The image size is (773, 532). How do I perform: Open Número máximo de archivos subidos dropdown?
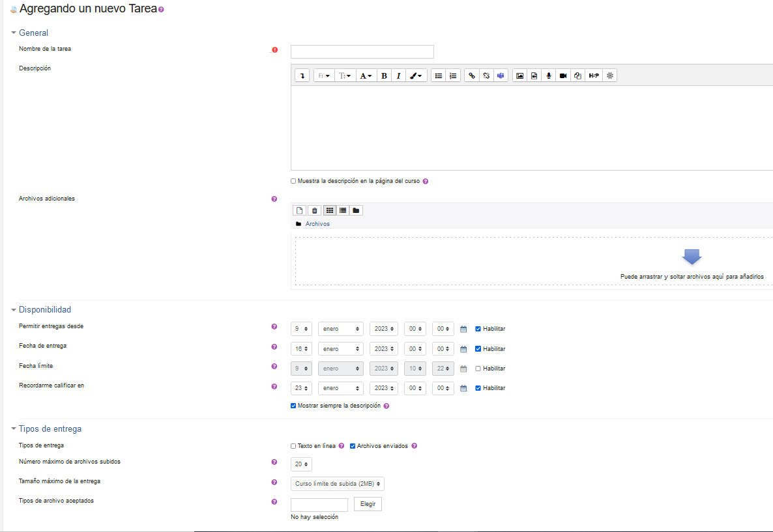[301, 464]
